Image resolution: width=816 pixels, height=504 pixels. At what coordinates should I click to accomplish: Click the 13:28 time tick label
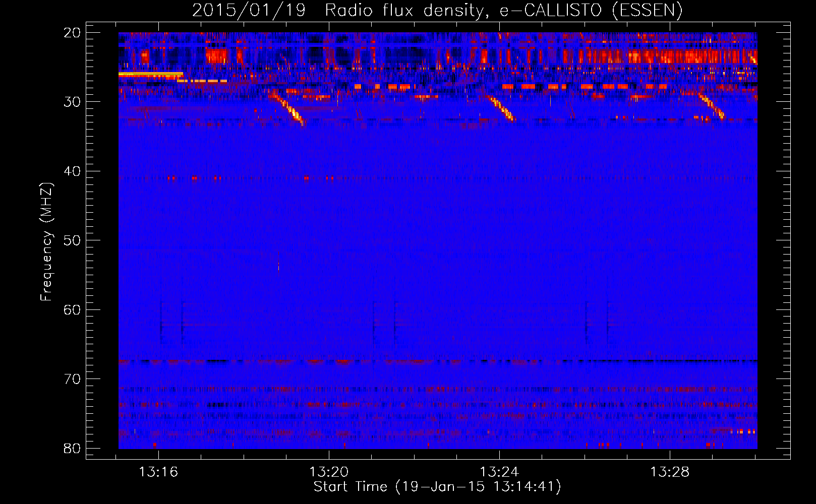point(670,472)
